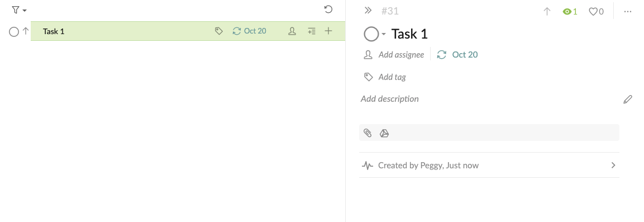The height and width of the screenshot is (222, 644).
Task: Collapse detail pane with double chevron
Action: tap(368, 10)
